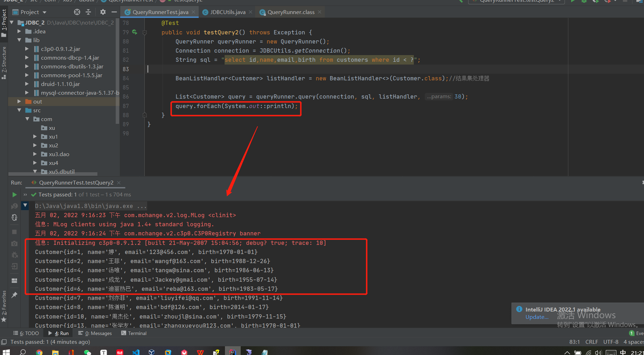This screenshot has height=355, width=644.
Task: Switch to QueryRunnerTest.java tab
Action: point(160,12)
